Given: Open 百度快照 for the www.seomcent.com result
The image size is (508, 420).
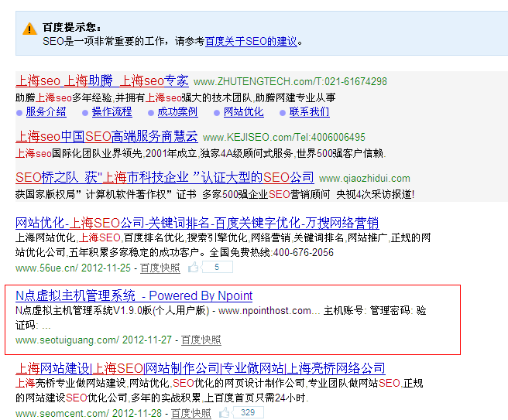Looking at the screenshot, I should [190, 413].
